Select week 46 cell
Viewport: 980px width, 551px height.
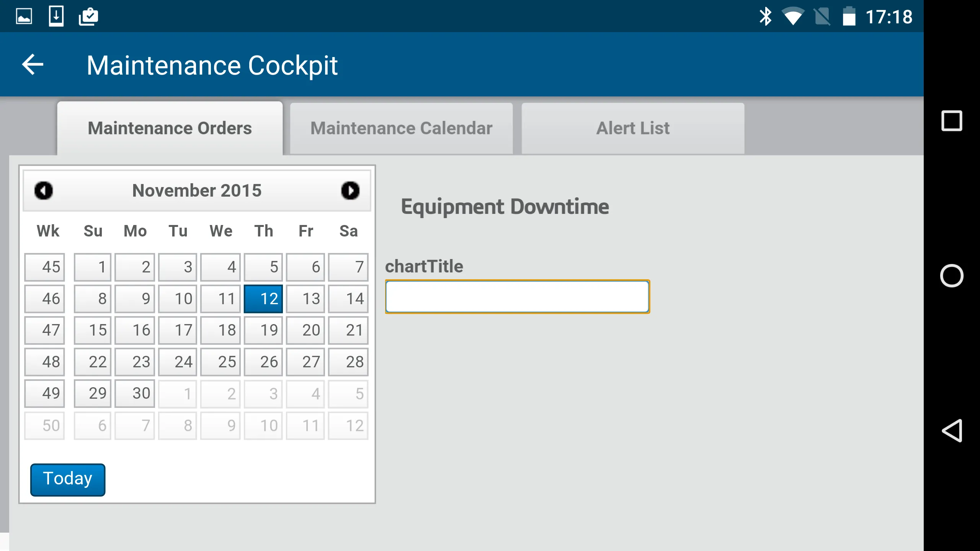(44, 298)
